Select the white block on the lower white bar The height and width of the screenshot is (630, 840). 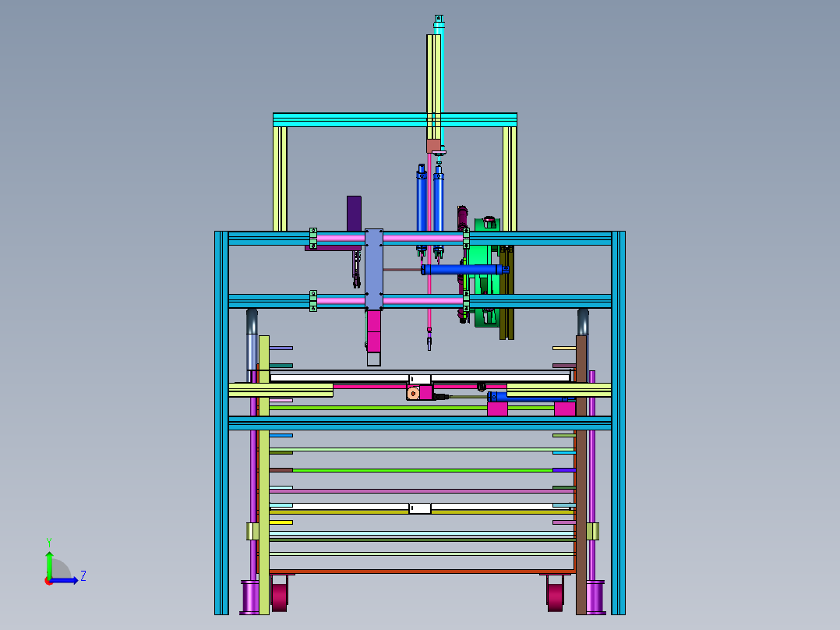(x=420, y=508)
